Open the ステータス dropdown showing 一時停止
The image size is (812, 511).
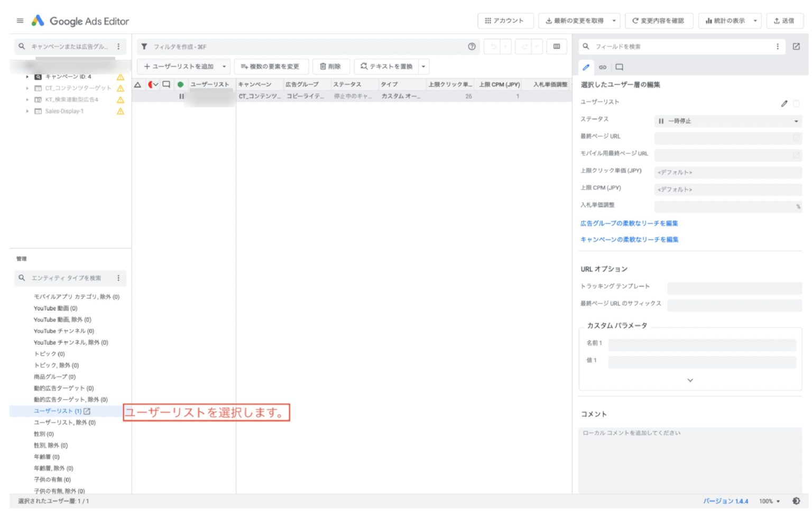pyautogui.click(x=727, y=121)
